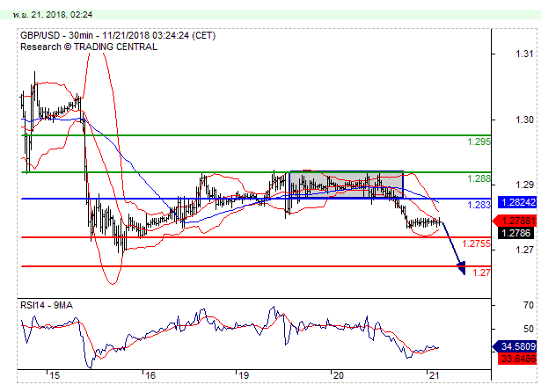The image size is (541, 392).
Task: Click the 'Research © TRADING CENTRAL' label
Action: click(x=89, y=47)
